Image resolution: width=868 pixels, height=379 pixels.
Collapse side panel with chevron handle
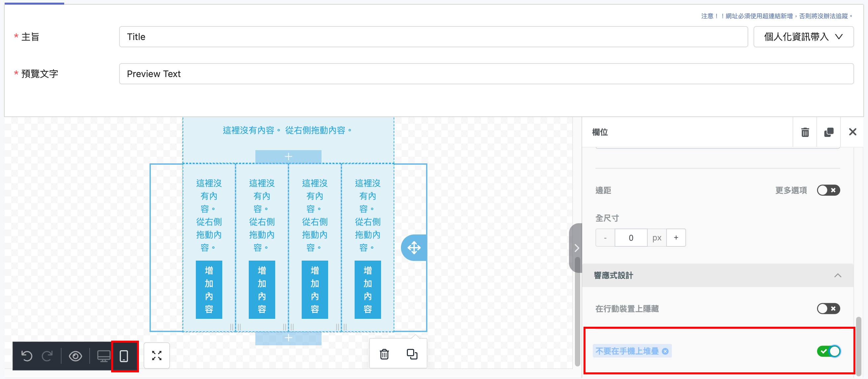(x=576, y=248)
